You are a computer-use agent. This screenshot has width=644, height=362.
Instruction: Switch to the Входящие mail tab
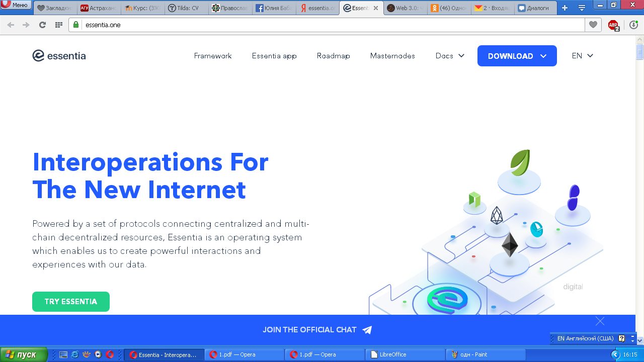pyautogui.click(x=493, y=8)
